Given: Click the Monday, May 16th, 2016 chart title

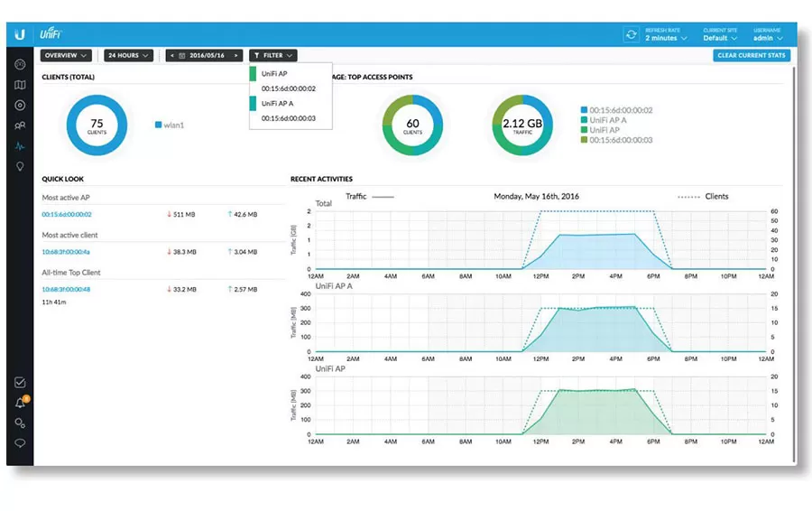Looking at the screenshot, I should 536,197.
